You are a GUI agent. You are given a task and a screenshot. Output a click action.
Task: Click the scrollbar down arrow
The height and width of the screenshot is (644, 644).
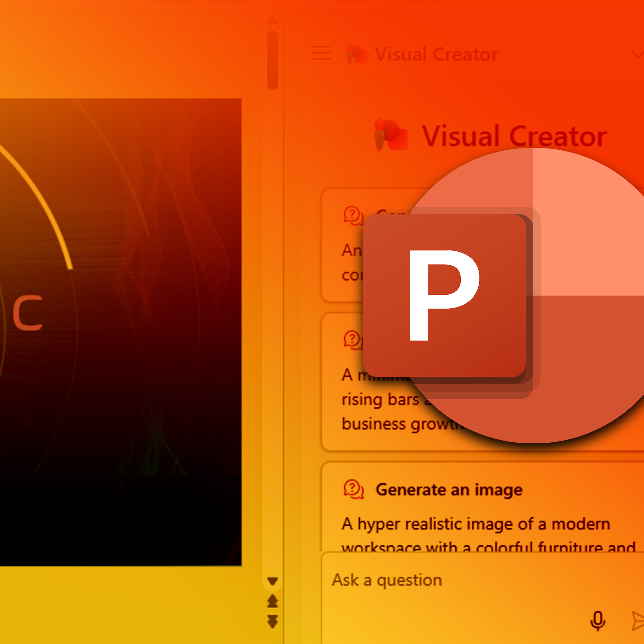(x=272, y=581)
